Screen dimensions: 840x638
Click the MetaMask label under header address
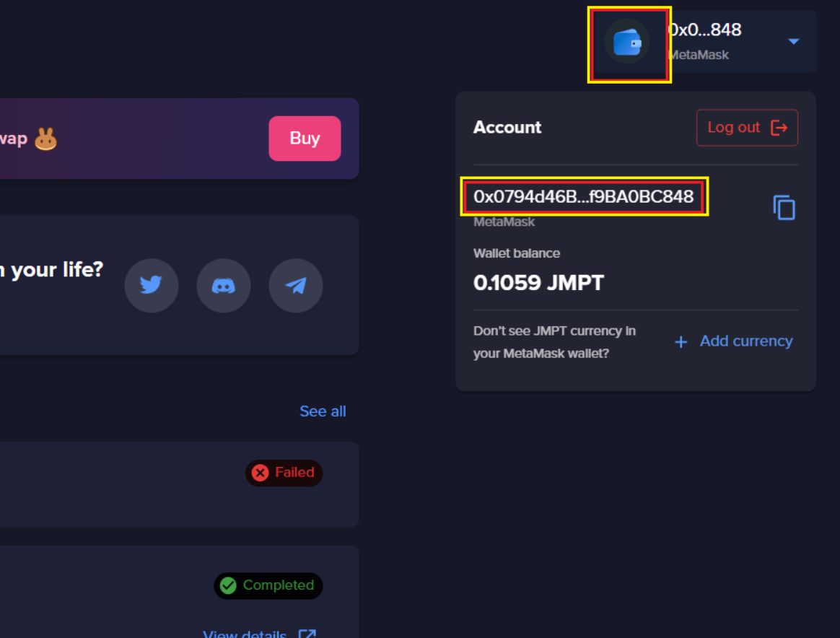(699, 55)
